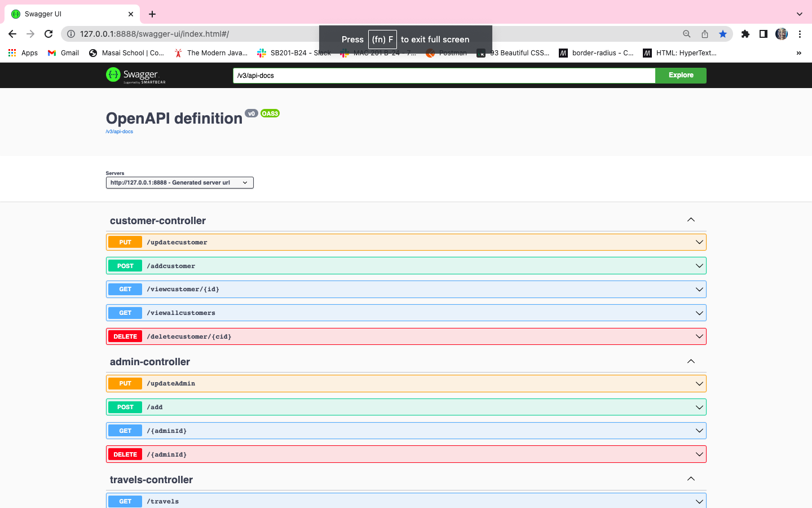Click the API docs URL input field
Image resolution: width=812 pixels, height=508 pixels.
tap(444, 76)
